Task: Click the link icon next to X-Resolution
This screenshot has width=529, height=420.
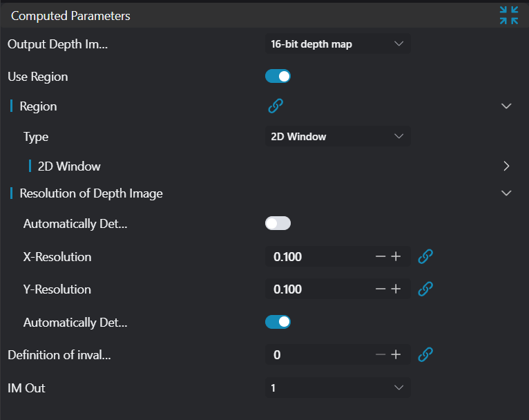Action: coord(426,257)
